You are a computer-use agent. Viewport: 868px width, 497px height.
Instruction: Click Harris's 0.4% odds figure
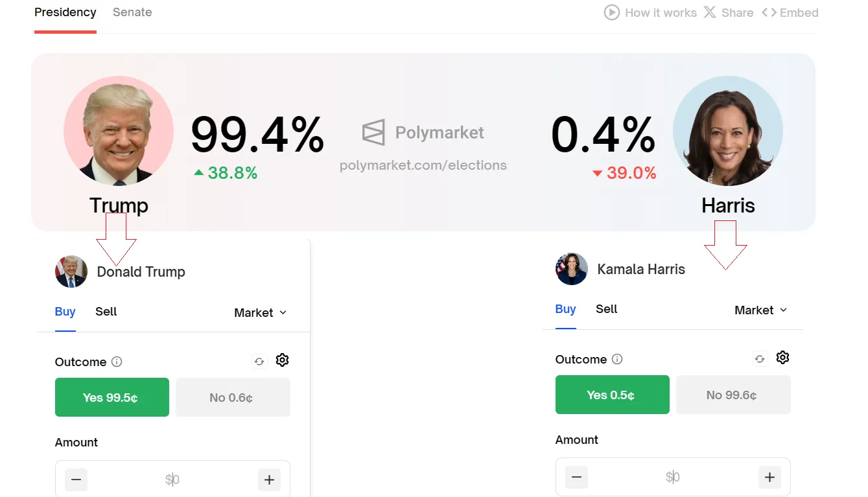click(x=604, y=135)
